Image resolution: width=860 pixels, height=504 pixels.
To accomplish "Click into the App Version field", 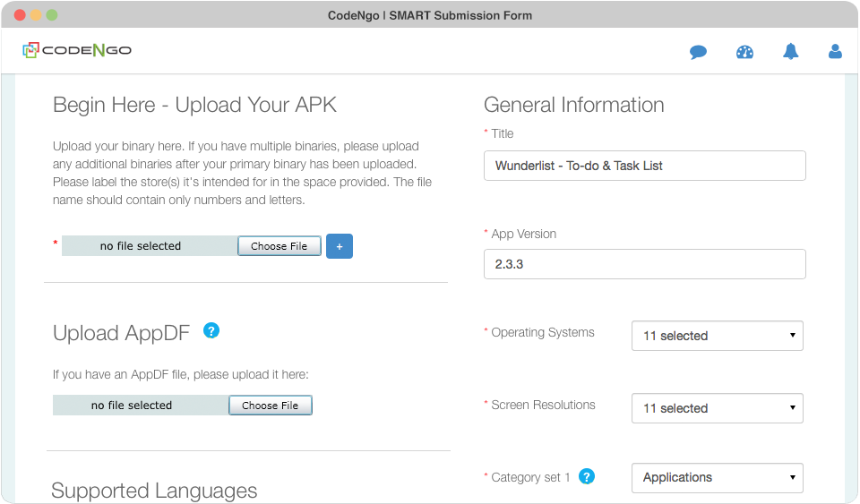I will 644,264.
